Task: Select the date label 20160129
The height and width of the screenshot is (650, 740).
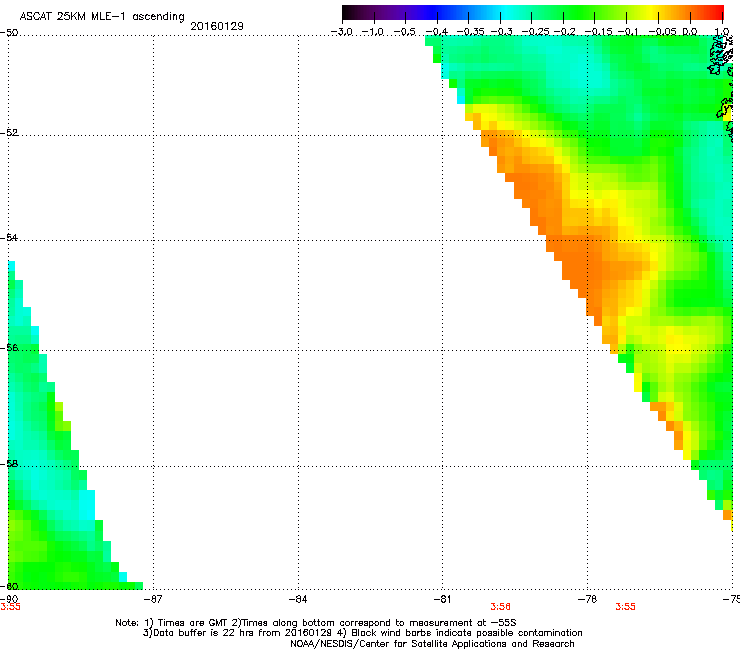Action: pyautogui.click(x=217, y=26)
